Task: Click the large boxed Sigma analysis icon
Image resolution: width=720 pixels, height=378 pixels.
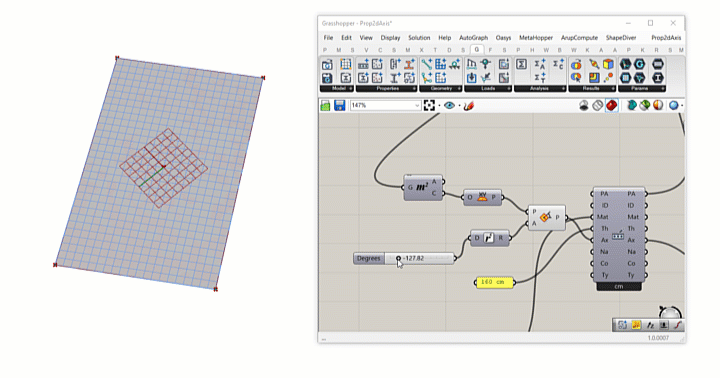Action: pyautogui.click(x=521, y=65)
